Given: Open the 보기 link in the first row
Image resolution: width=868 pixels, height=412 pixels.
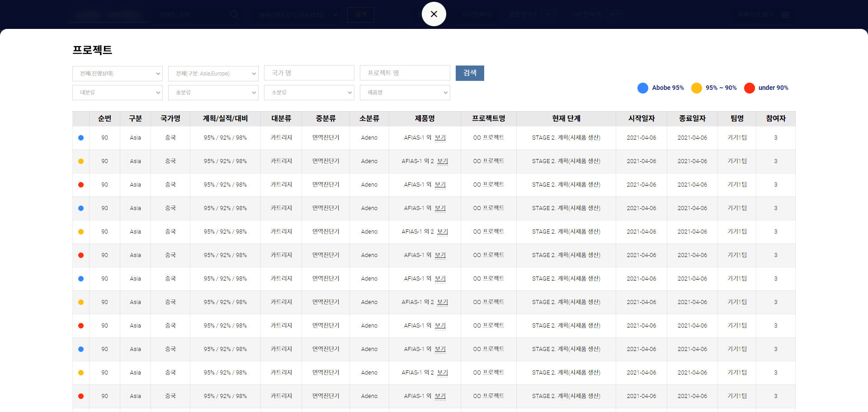Looking at the screenshot, I should (x=440, y=138).
